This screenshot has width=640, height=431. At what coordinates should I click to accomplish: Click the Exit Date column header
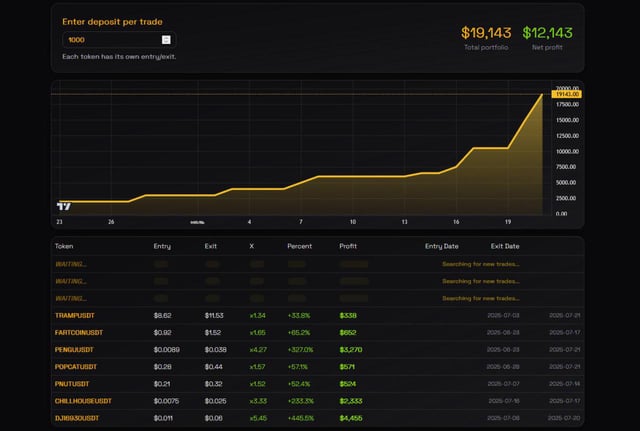[505, 246]
